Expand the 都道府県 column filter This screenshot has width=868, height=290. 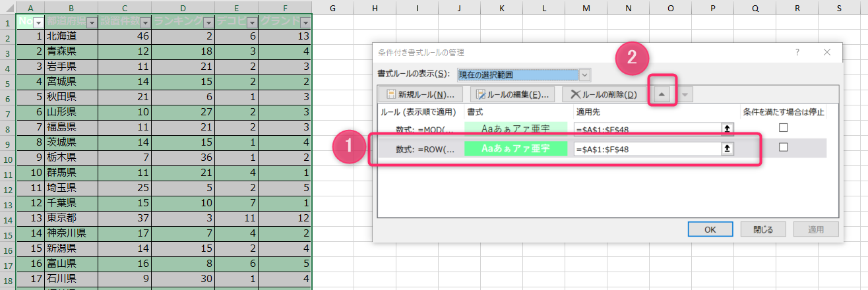pos(92,22)
